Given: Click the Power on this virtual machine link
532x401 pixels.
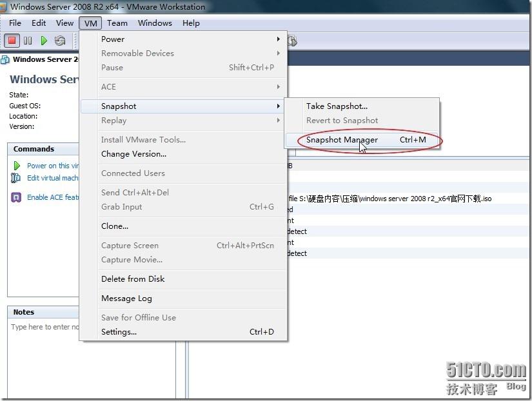Looking at the screenshot, I should point(53,166).
